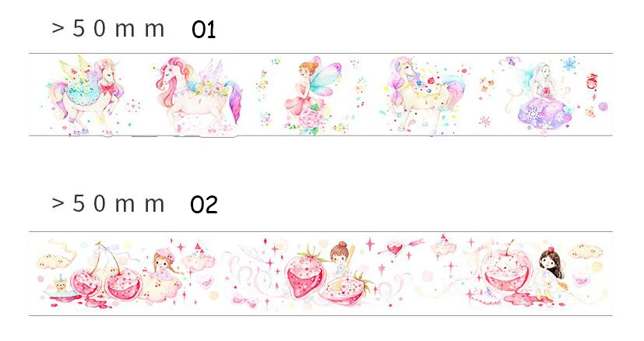This screenshot has height=341, width=644.
Task: Click the pink-maned pegasus with flower garland
Action: [x=198, y=95]
